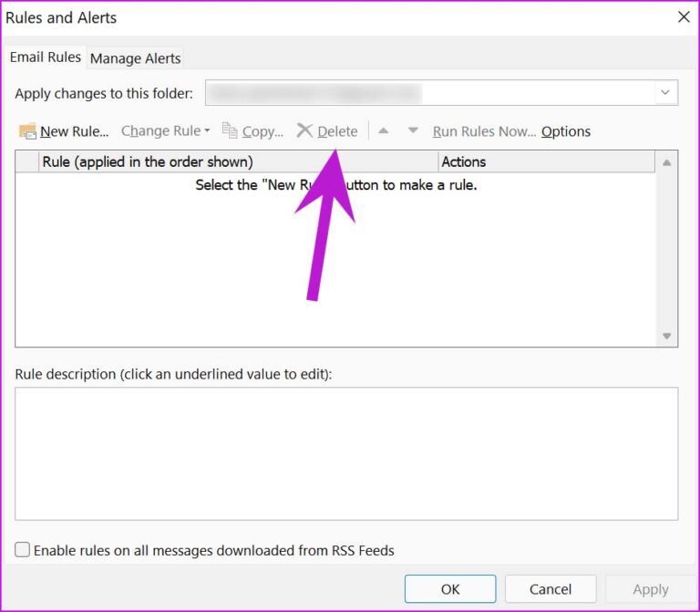Image resolution: width=700 pixels, height=612 pixels.
Task: Click Run Rules Now...
Action: point(484,131)
